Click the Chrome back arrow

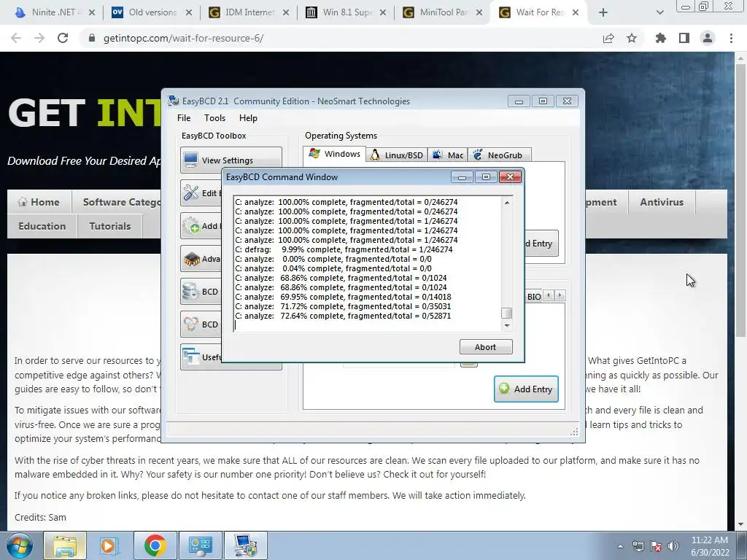[x=16, y=38]
